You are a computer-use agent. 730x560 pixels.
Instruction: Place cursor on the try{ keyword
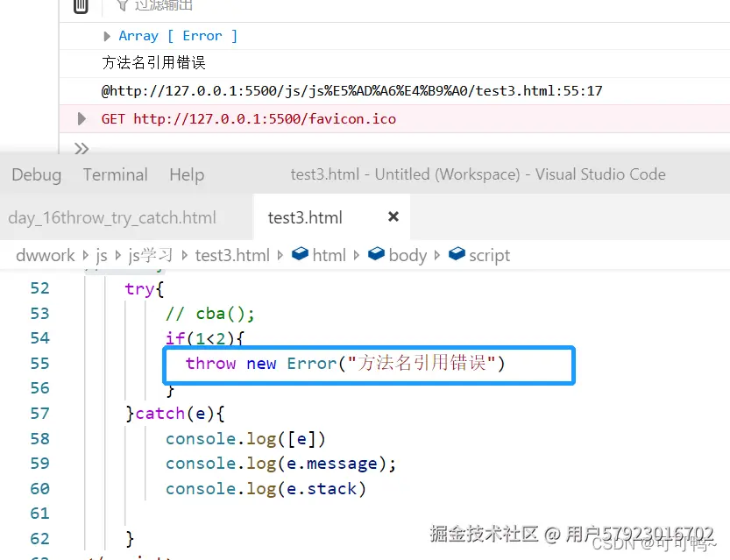pos(144,289)
